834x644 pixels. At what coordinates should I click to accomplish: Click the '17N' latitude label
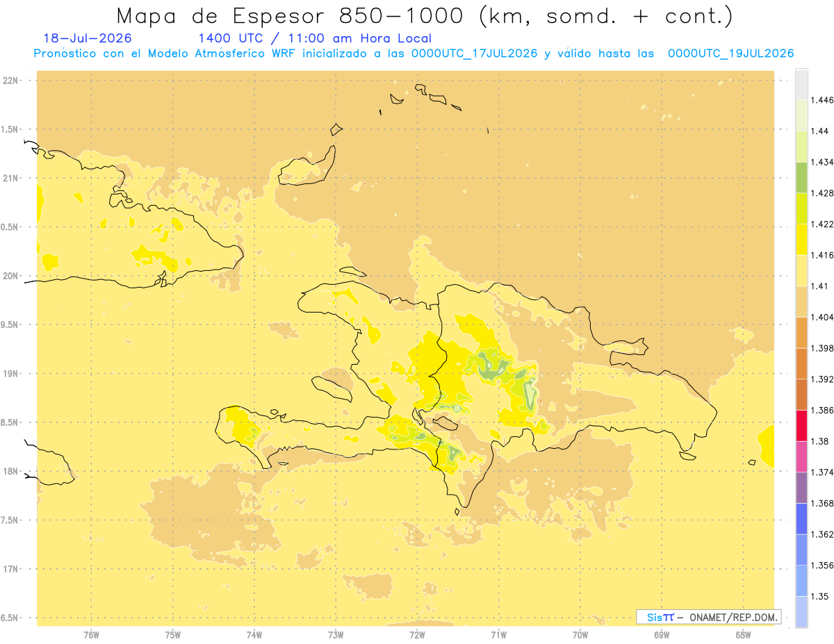(x=10, y=569)
